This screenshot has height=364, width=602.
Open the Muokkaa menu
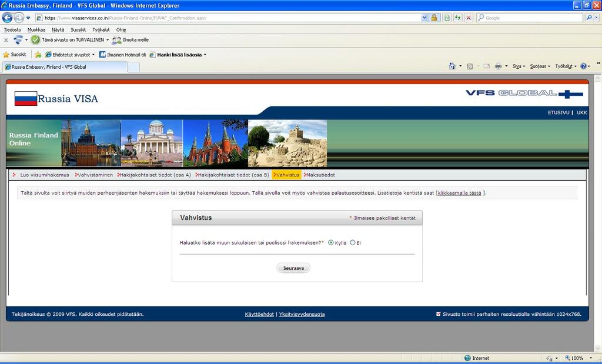36,29
